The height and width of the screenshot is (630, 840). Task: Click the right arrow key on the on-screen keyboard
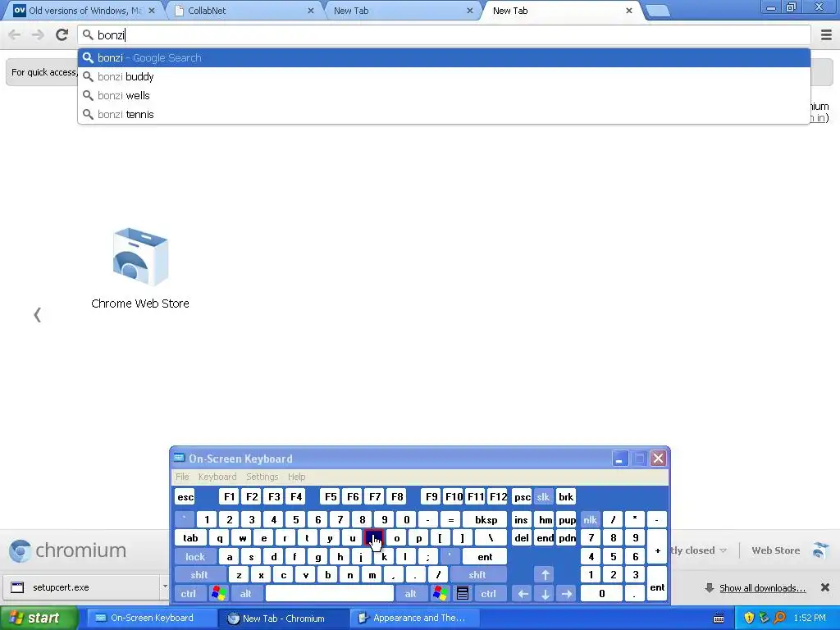click(x=567, y=594)
